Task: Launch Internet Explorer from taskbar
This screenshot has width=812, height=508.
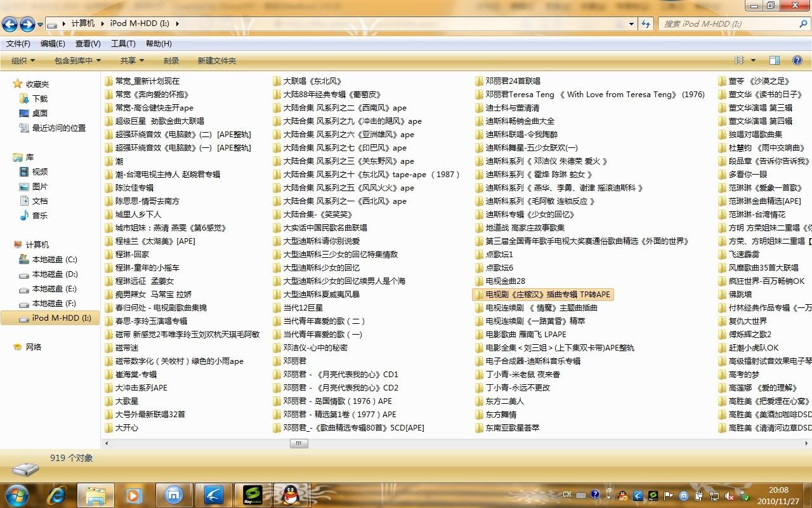Action: coord(56,495)
